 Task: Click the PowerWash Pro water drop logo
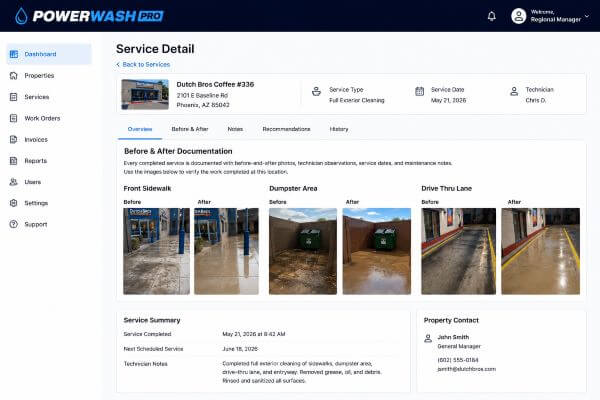pos(21,16)
